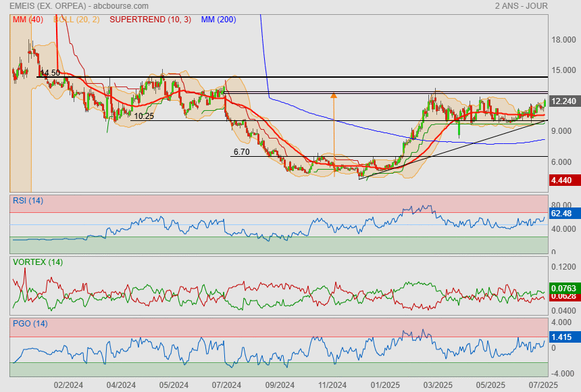The height and width of the screenshot is (392, 581).
Task: Click the VORTEX (14) indicator label
Action: click(38, 262)
